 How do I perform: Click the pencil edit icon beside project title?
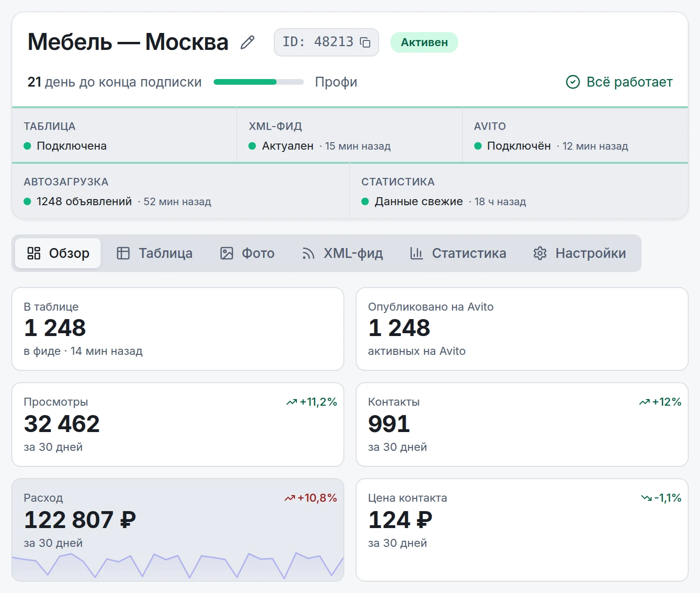point(247,42)
